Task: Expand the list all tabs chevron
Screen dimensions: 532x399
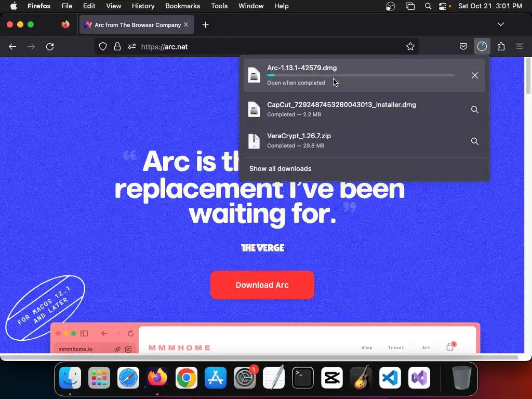Action: (500, 24)
